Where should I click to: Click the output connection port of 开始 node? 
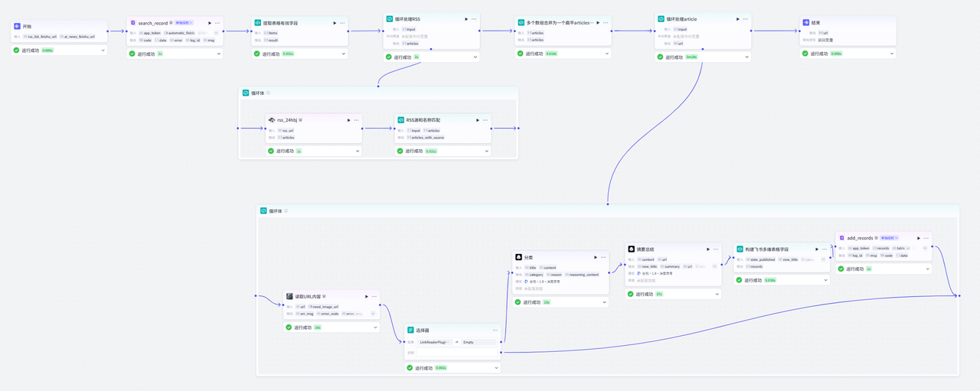click(x=109, y=31)
